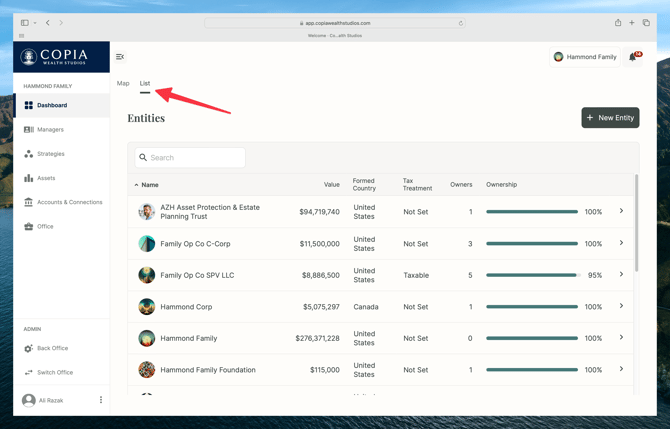Click the Owners column header
The image size is (670, 429).
461,185
